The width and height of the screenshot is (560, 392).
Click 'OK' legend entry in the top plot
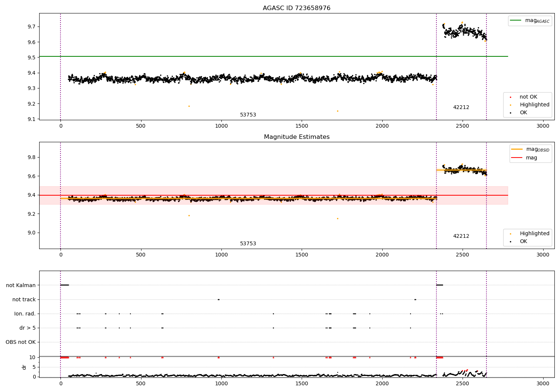523,113
